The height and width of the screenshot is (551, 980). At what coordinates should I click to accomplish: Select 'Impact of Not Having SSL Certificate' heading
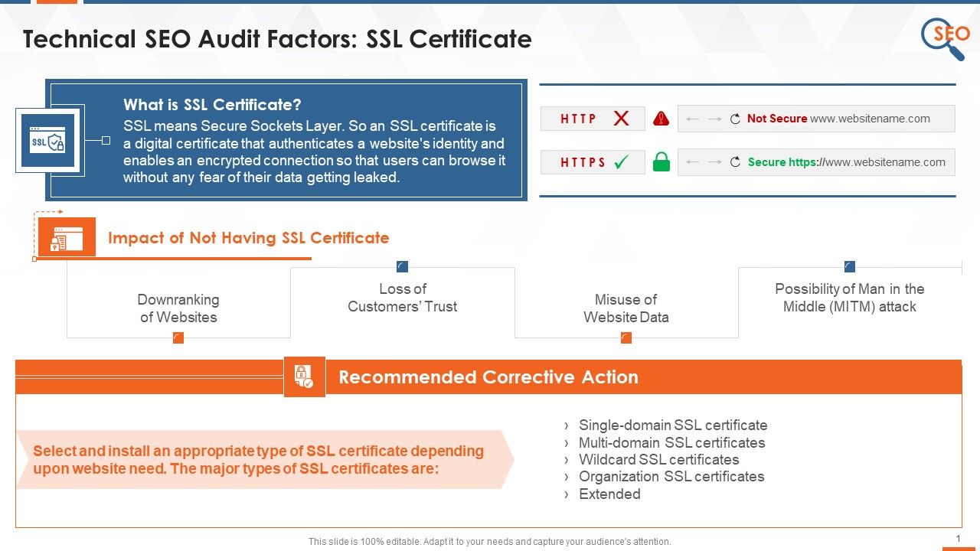(x=249, y=238)
